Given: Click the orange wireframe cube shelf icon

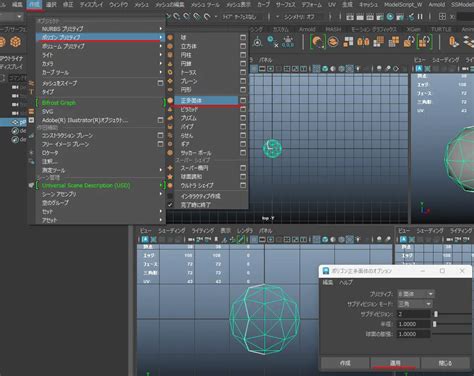Looking at the screenshot, I should (x=15, y=42).
